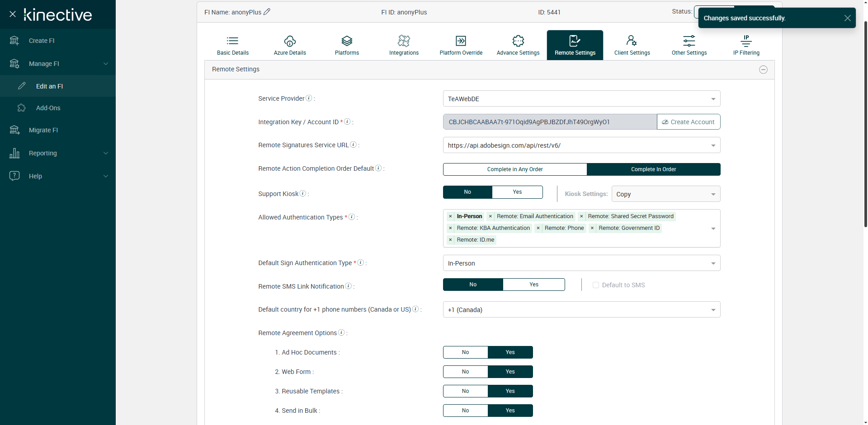Open the Client Settings user icon
The height and width of the screenshot is (425, 868).
[x=632, y=41]
